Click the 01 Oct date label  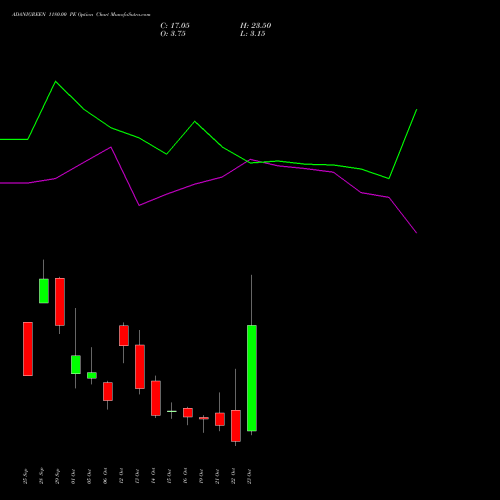(73, 476)
